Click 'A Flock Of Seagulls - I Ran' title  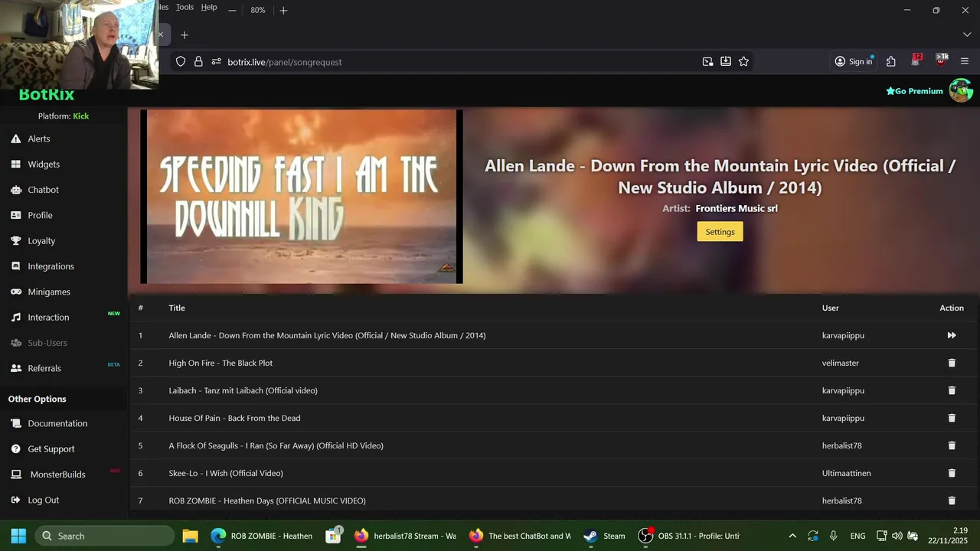point(276,445)
